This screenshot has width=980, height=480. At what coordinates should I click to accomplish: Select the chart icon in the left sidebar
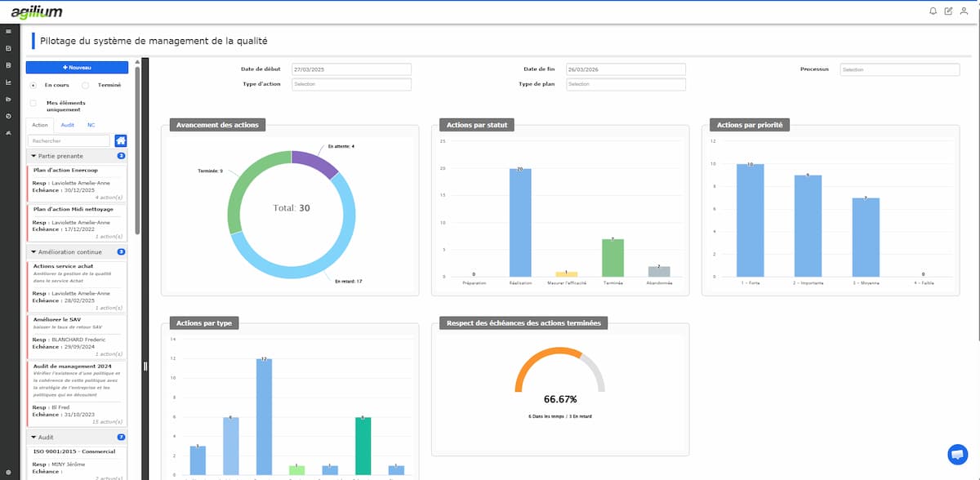click(8, 82)
